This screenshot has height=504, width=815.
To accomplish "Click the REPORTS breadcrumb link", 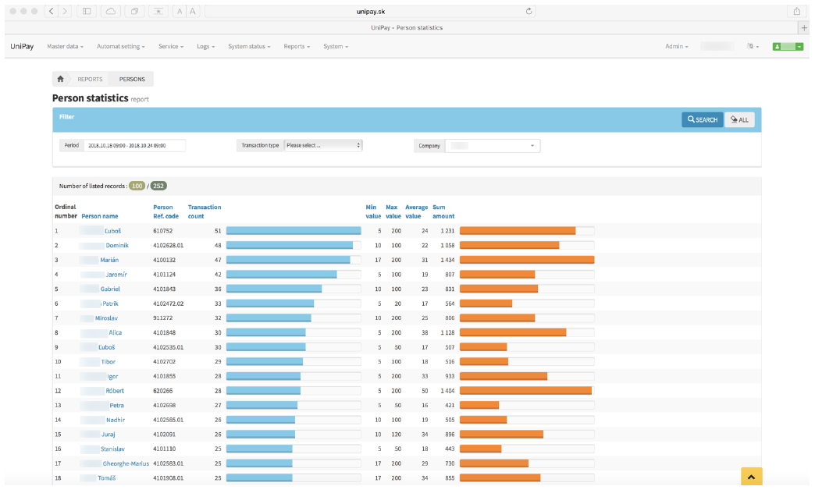I will click(90, 79).
